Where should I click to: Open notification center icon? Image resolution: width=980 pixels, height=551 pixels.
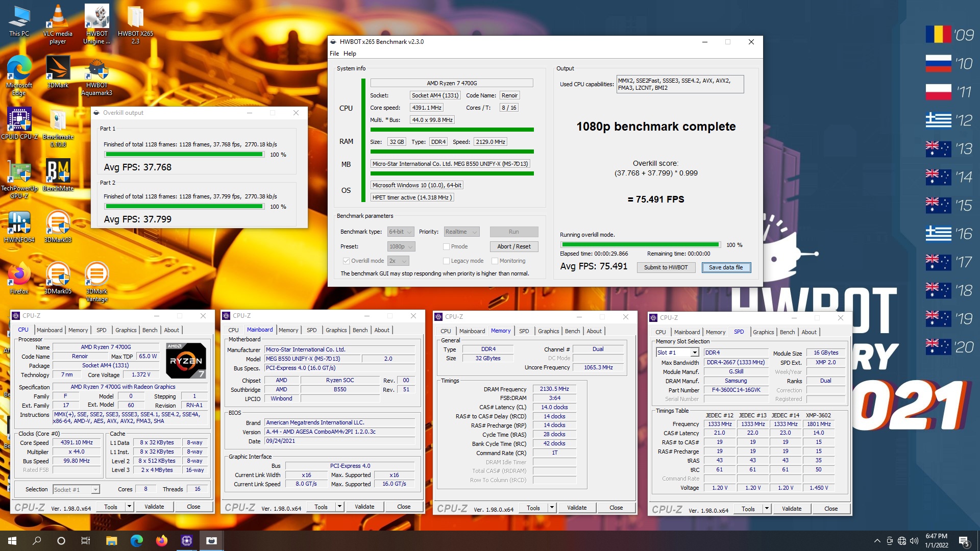pos(964,541)
